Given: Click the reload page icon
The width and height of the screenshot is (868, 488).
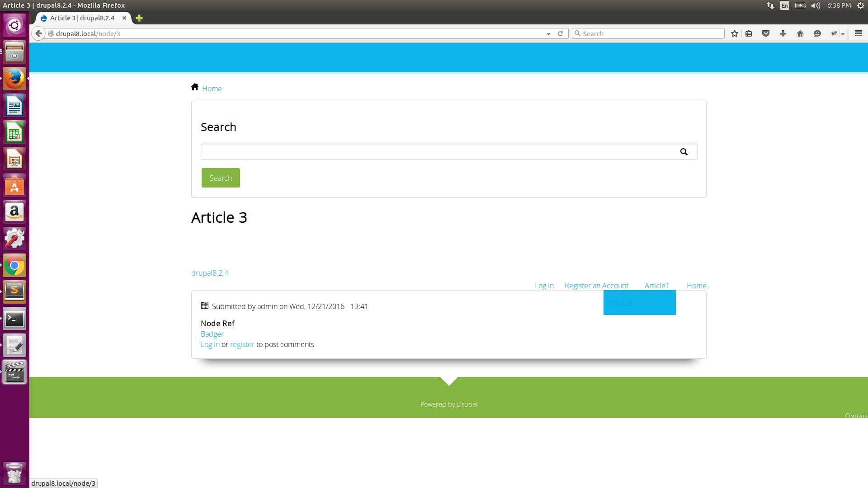Looking at the screenshot, I should click(x=561, y=33).
